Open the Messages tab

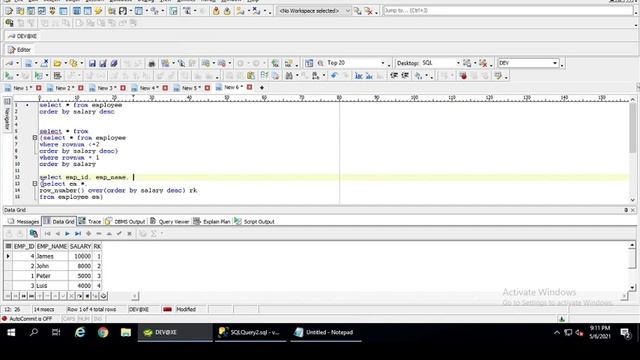click(23, 222)
